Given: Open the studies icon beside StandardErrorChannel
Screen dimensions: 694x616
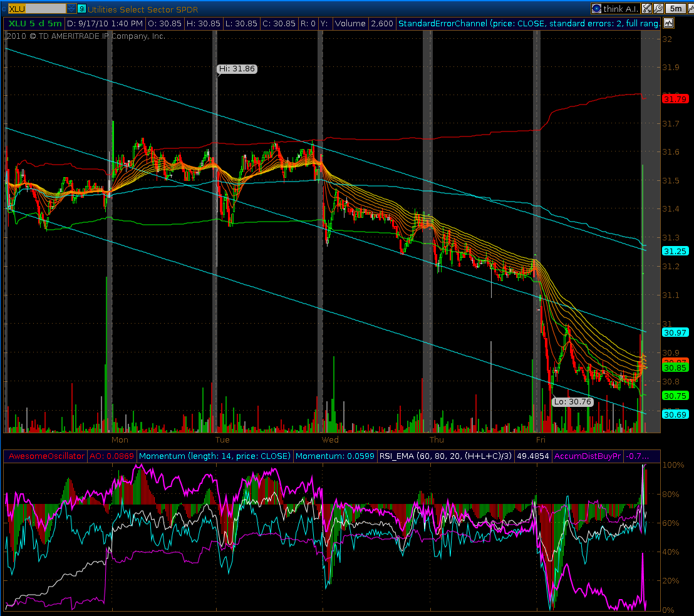Looking at the screenshot, I should point(668,24).
